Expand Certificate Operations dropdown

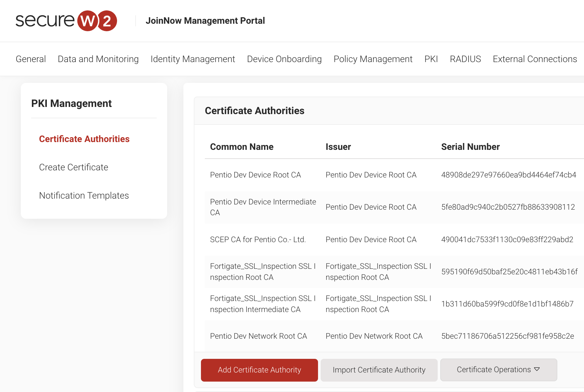click(499, 370)
